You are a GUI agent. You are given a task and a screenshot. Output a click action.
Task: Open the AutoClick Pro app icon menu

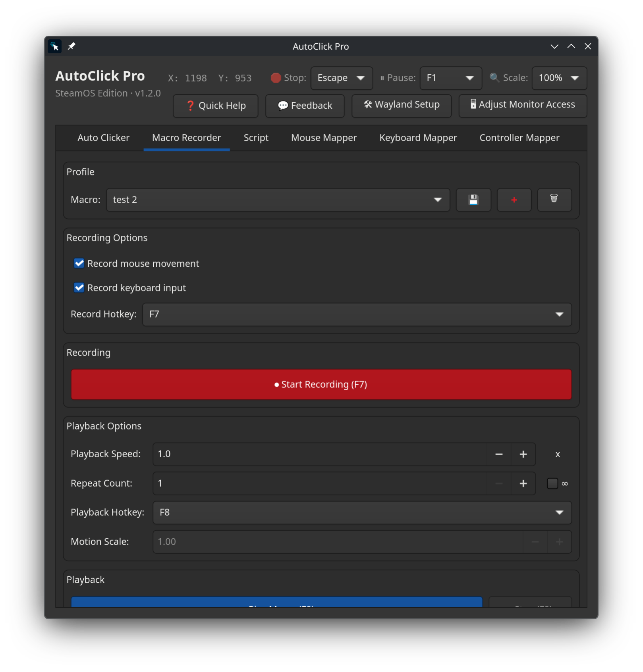coord(55,46)
